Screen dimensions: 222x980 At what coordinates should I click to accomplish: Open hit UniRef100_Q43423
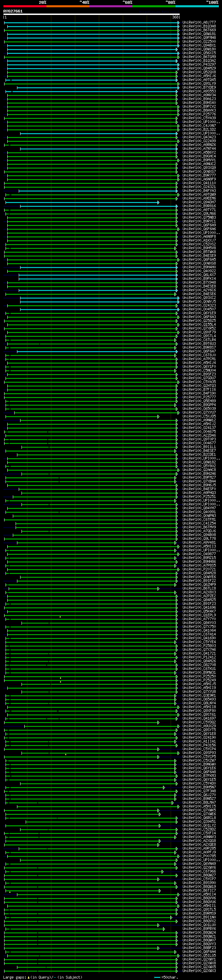click(199, 137)
